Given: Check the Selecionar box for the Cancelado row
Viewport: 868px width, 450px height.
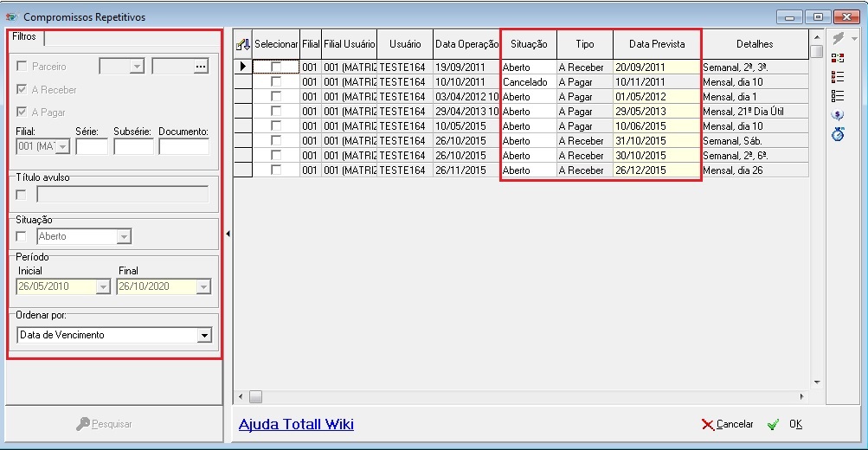Looking at the screenshot, I should click(x=276, y=81).
